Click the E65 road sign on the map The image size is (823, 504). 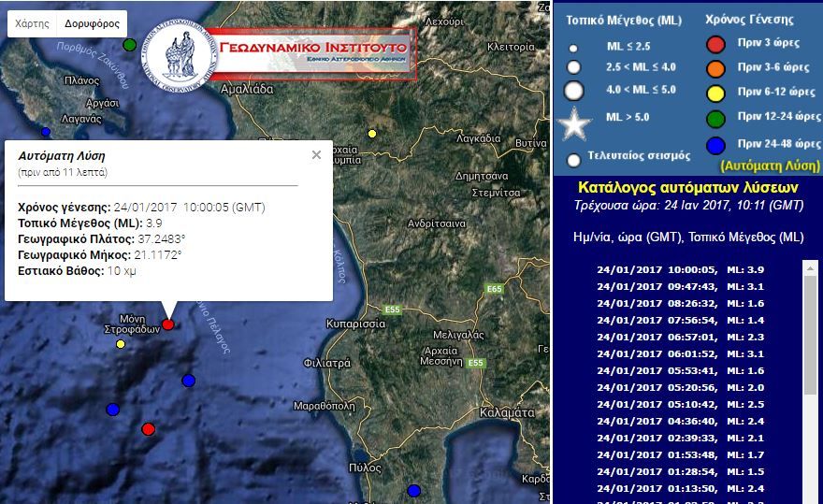[494, 290]
